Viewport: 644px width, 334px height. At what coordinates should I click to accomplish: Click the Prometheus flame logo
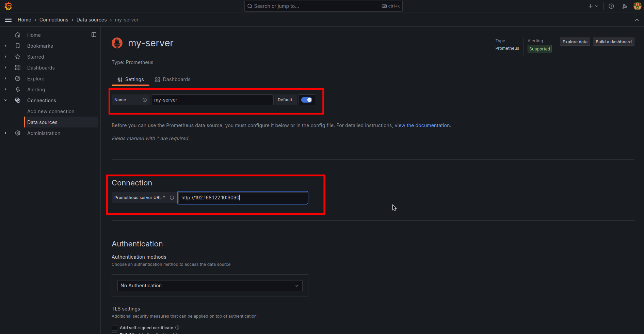coord(117,43)
